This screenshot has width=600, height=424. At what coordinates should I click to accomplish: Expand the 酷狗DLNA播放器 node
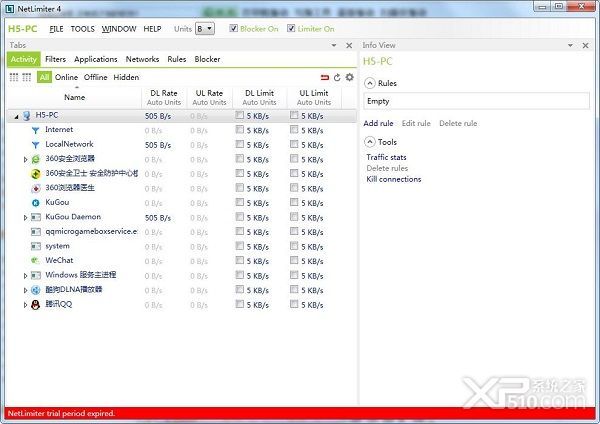pos(25,290)
